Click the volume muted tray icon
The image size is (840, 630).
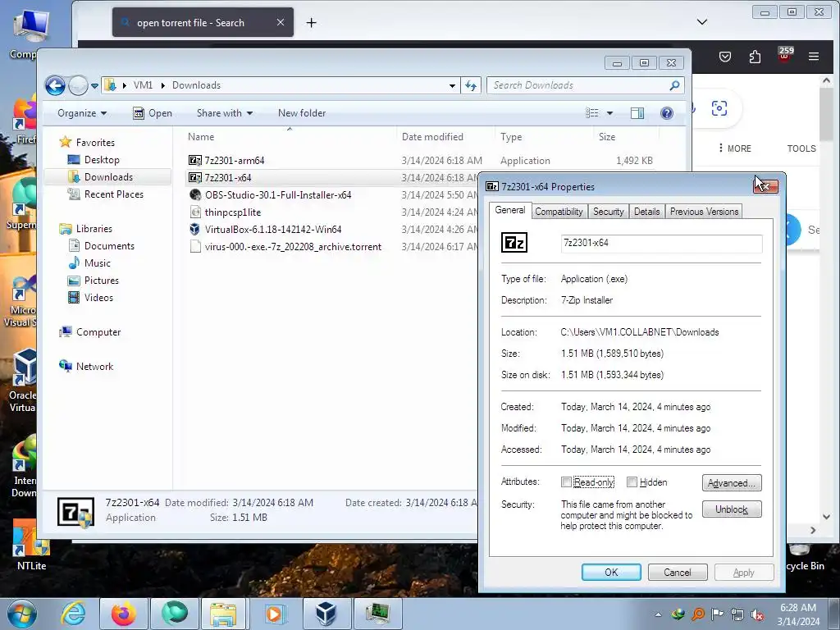pos(757,614)
